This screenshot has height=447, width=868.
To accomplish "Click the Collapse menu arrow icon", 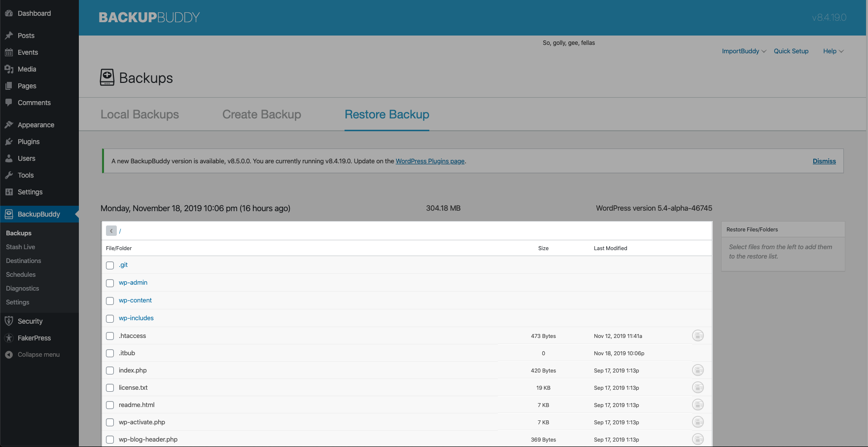I will click(x=9, y=355).
